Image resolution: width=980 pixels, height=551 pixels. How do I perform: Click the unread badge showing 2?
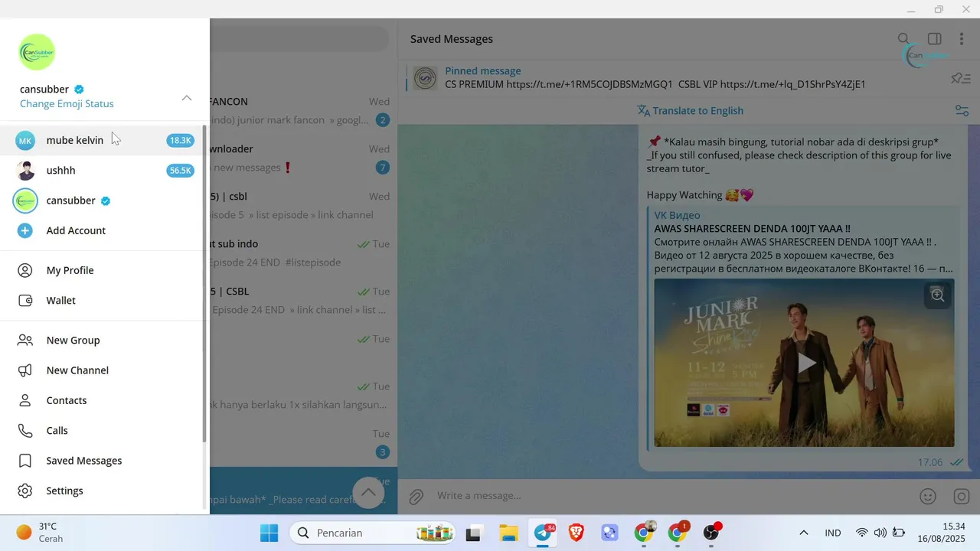[383, 120]
